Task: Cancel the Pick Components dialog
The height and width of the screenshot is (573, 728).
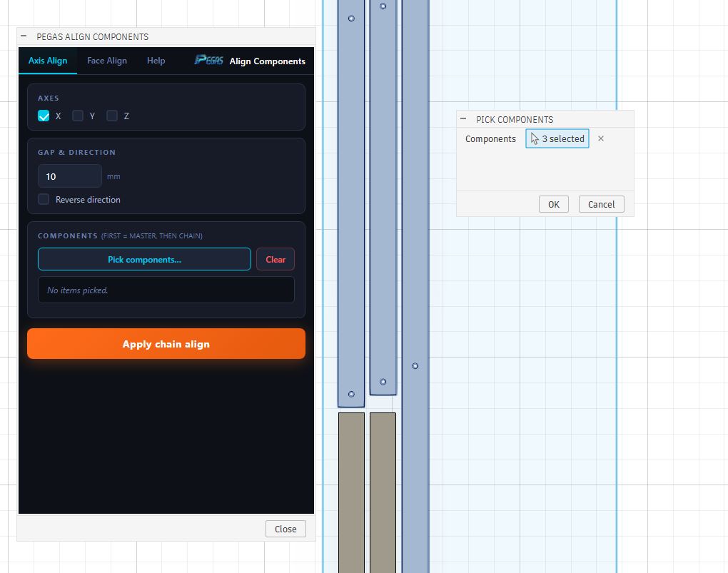Action: [601, 204]
